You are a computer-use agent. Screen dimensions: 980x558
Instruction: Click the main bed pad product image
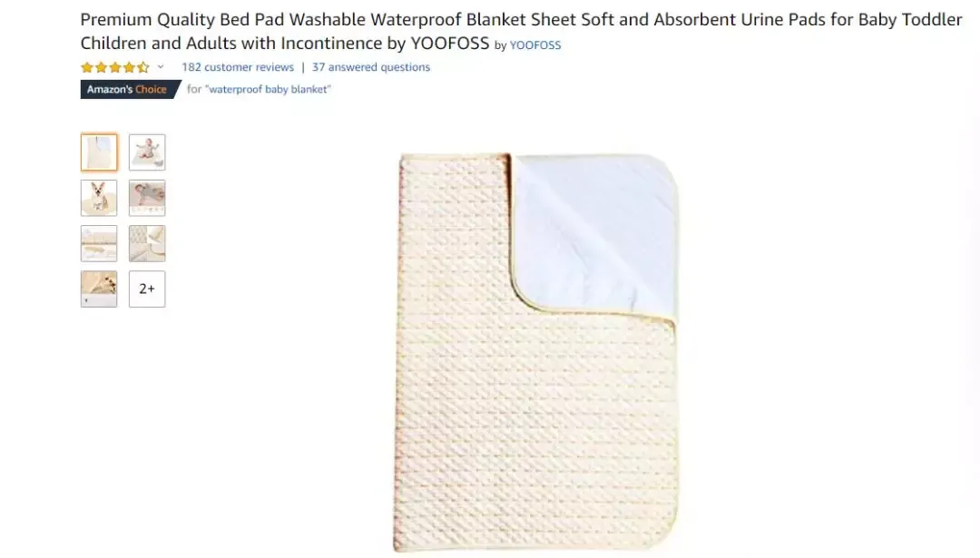tap(536, 352)
